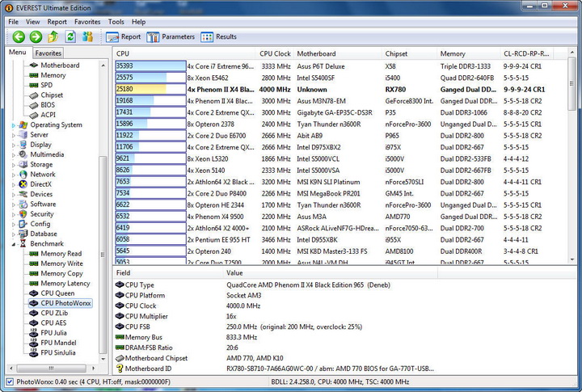Click the Up level toolbar icon
Viewport: 582px width, 392px height.
[53, 36]
